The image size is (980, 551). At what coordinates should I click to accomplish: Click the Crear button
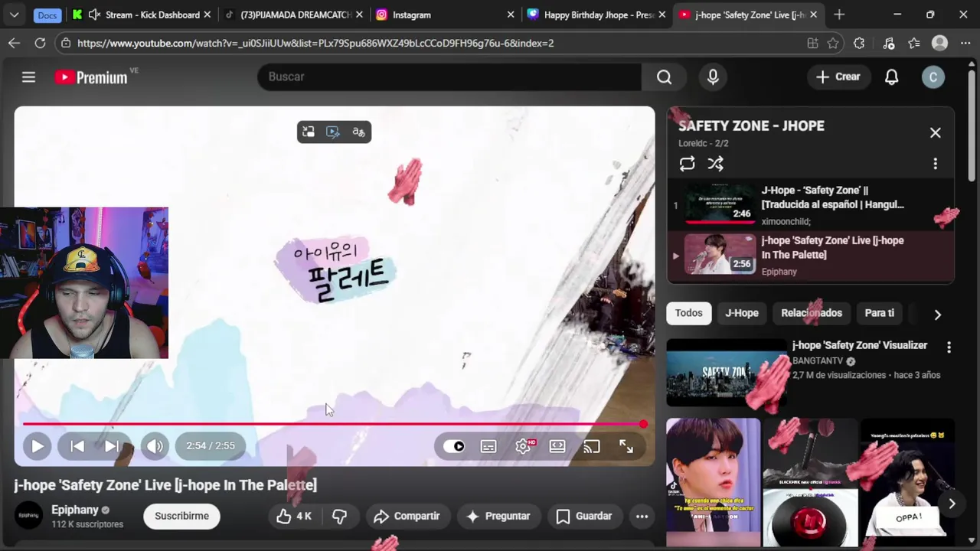838,77
